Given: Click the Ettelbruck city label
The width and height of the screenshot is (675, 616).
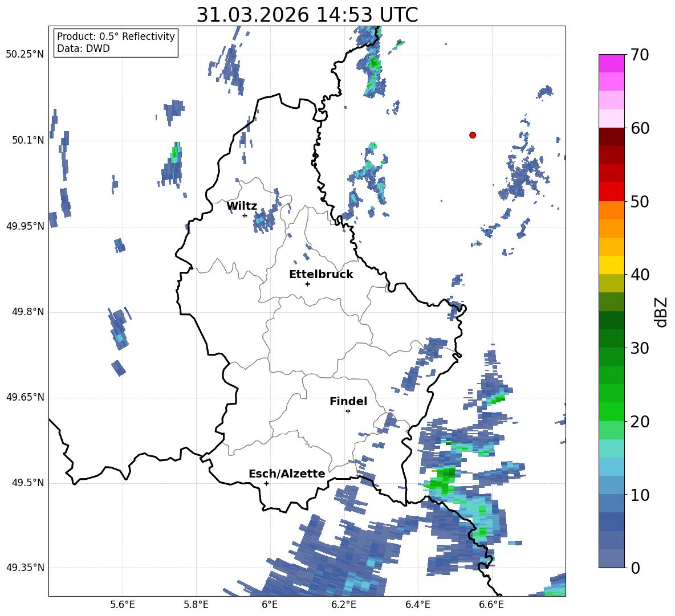Looking at the screenshot, I should click(321, 275).
